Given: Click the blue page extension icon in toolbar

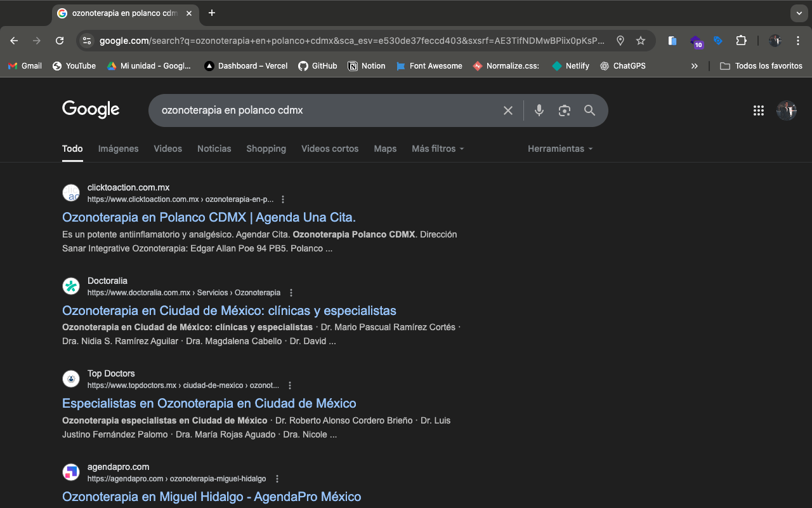Looking at the screenshot, I should (672, 41).
